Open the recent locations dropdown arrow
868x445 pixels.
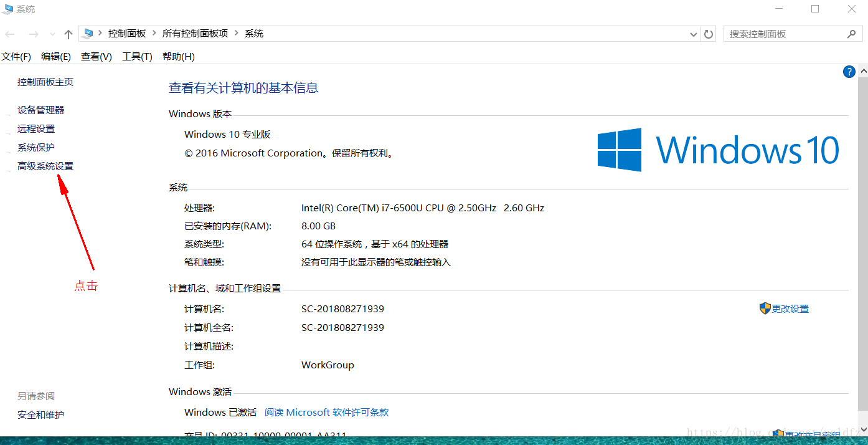point(52,34)
